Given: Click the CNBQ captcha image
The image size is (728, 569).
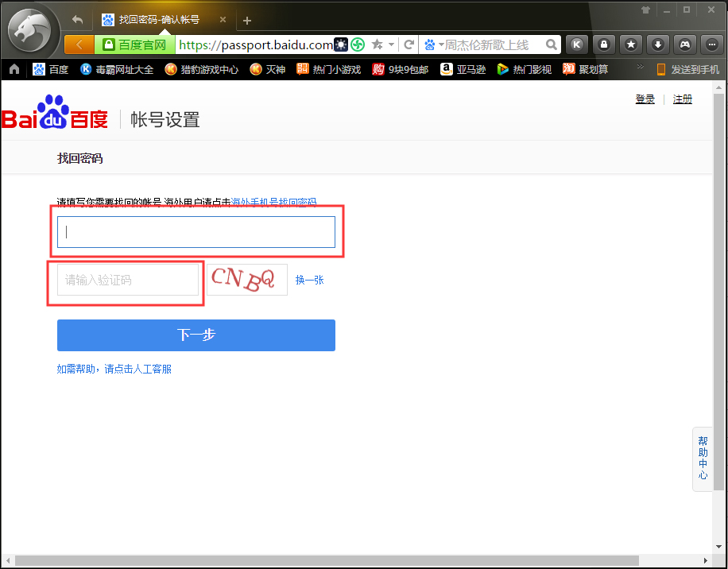Looking at the screenshot, I should (x=246, y=279).
